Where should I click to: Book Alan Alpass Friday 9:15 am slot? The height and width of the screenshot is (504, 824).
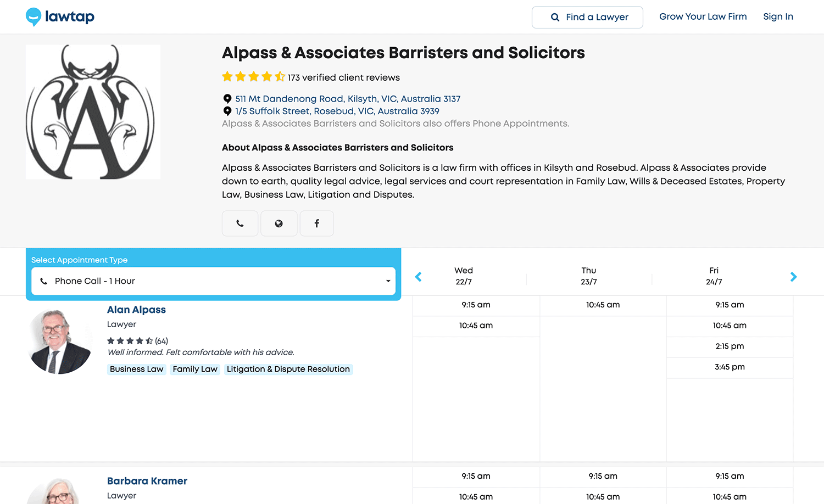coord(730,305)
